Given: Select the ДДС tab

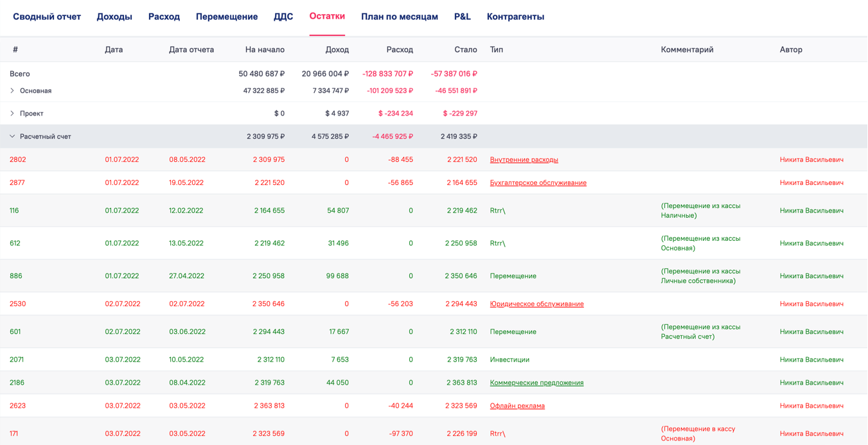Looking at the screenshot, I should (x=283, y=17).
